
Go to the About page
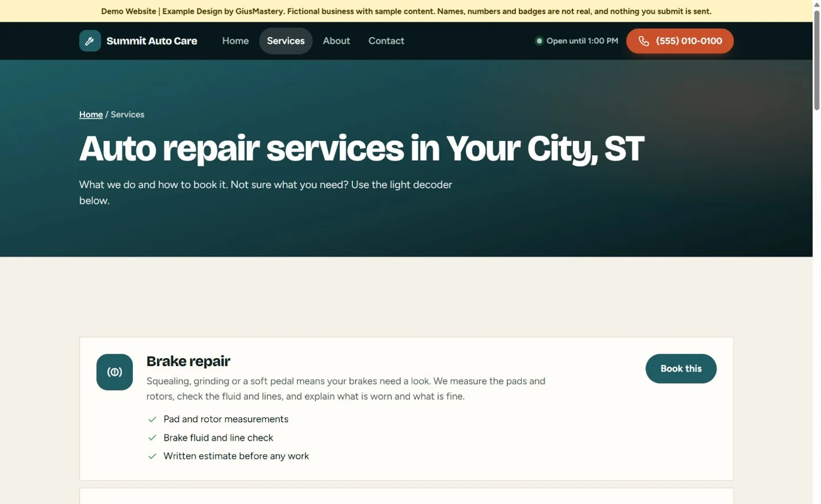tap(336, 41)
